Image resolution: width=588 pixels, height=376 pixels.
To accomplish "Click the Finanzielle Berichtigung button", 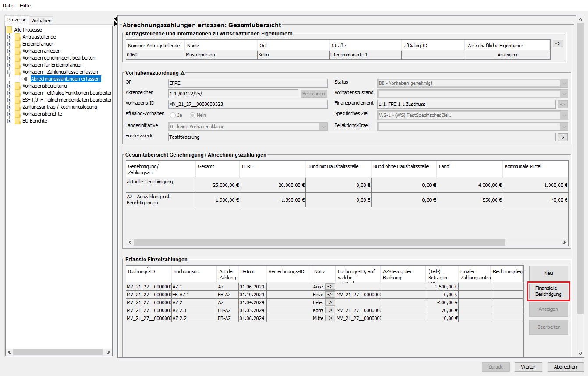I will tap(548, 292).
